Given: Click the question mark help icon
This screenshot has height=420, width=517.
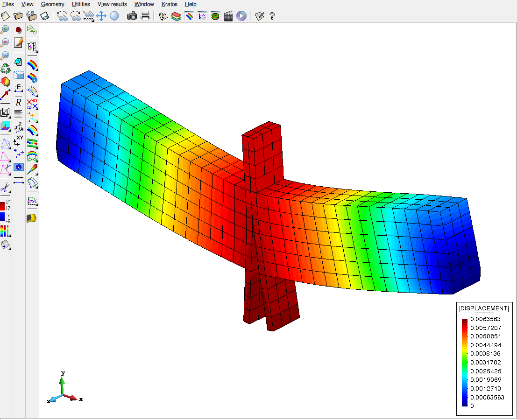Looking at the screenshot, I should [272, 16].
